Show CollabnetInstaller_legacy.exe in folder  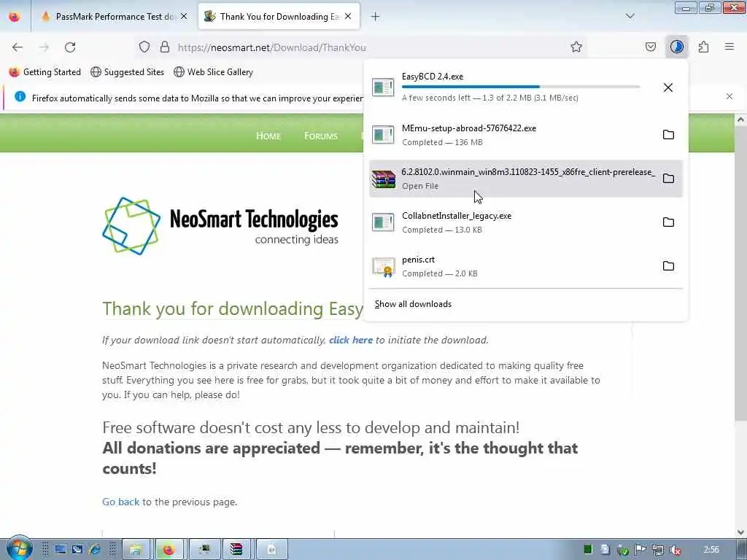coord(668,222)
